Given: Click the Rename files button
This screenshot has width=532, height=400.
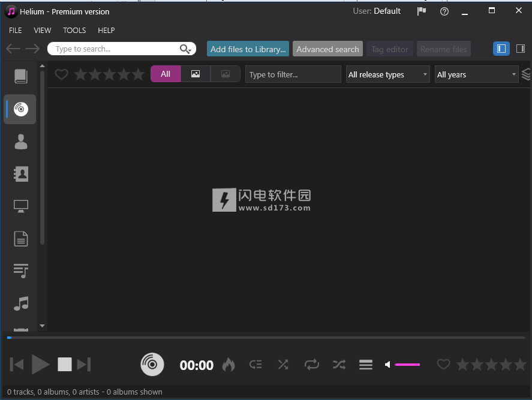Looking at the screenshot, I should pyautogui.click(x=444, y=49).
